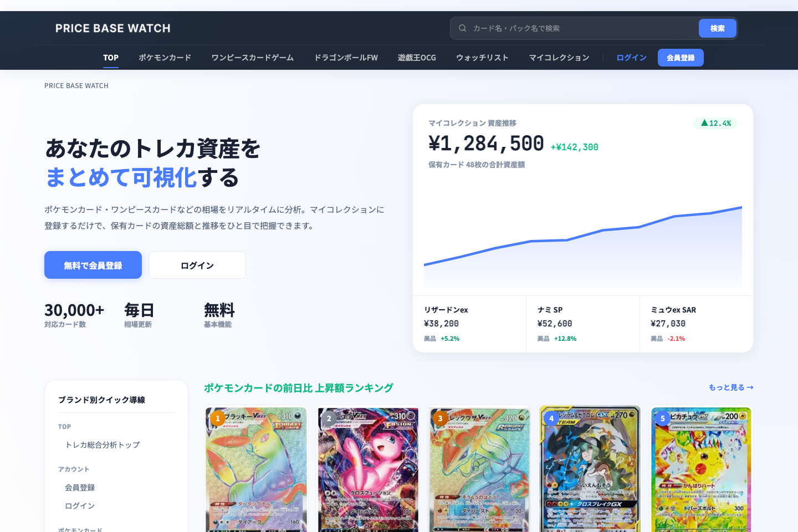The height and width of the screenshot is (532, 798).
Task: Open the ピカチュウ card thumbnail
Action: [701, 469]
